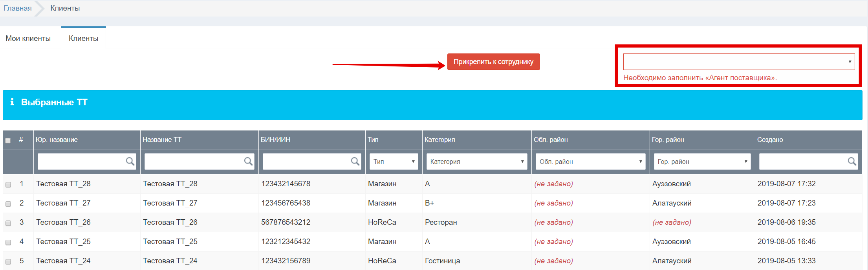The image size is (868, 270).
Task: Expand the Категория filter dropdown
Action: (x=477, y=162)
